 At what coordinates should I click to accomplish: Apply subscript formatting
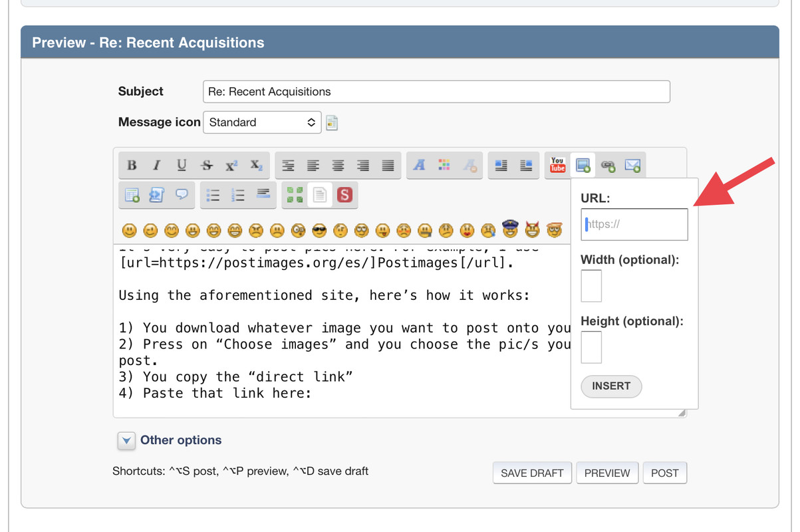tap(256, 166)
